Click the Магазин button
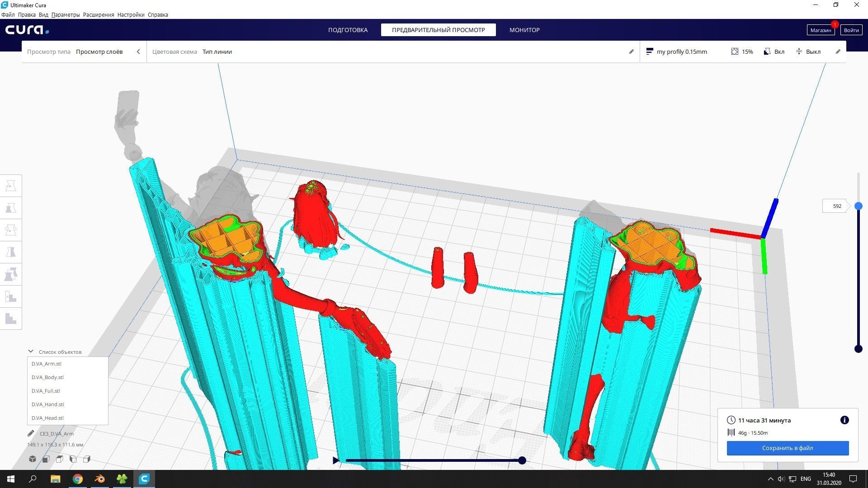 point(820,30)
